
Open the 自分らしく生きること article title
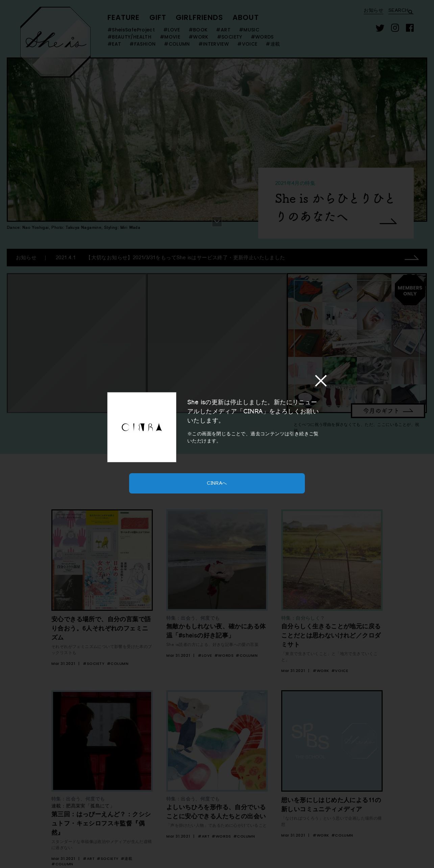[331, 635]
